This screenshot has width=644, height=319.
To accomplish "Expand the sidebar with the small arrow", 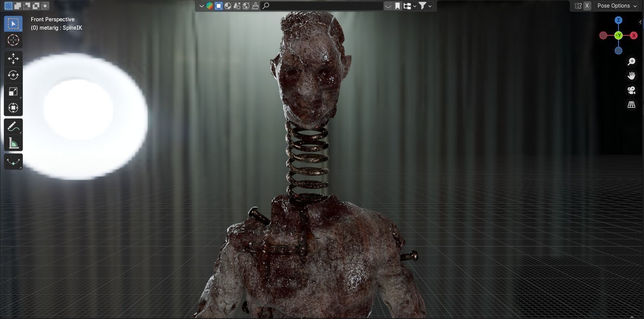I will pyautogui.click(x=641, y=22).
